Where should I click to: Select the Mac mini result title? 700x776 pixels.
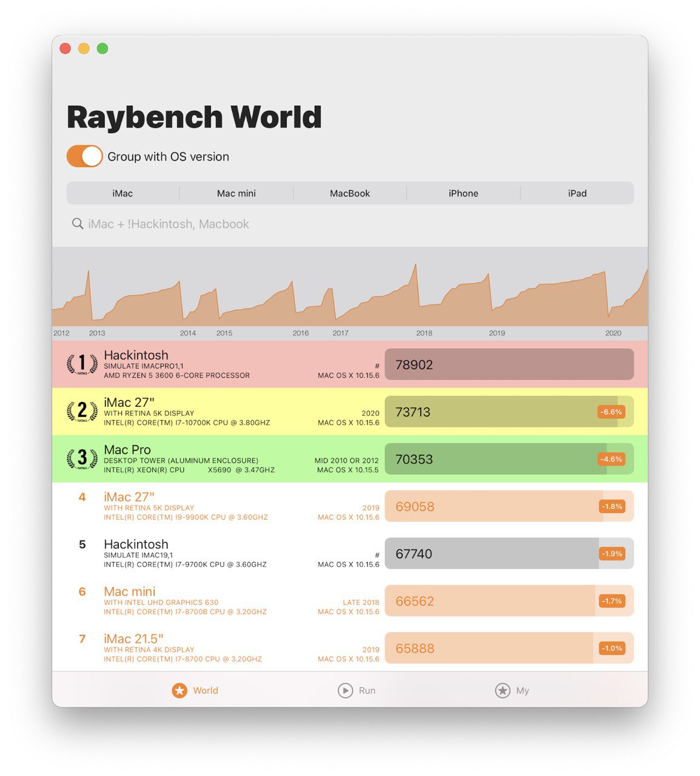click(x=130, y=592)
